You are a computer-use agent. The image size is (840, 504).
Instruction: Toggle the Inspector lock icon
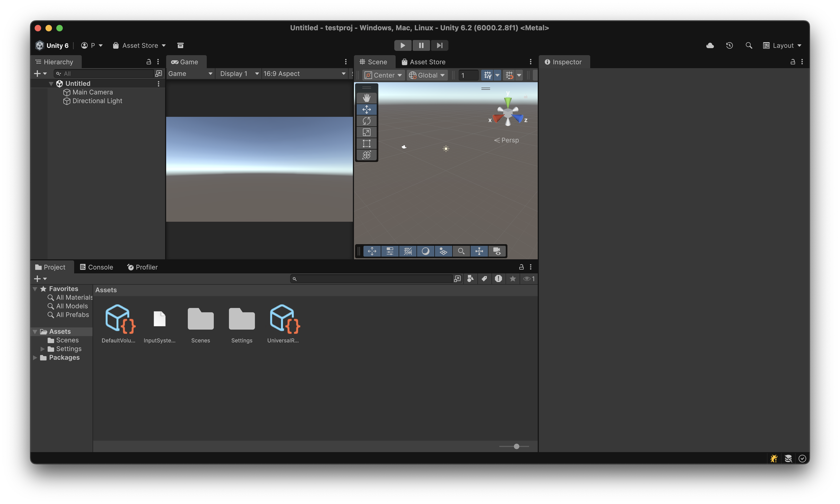coord(792,62)
